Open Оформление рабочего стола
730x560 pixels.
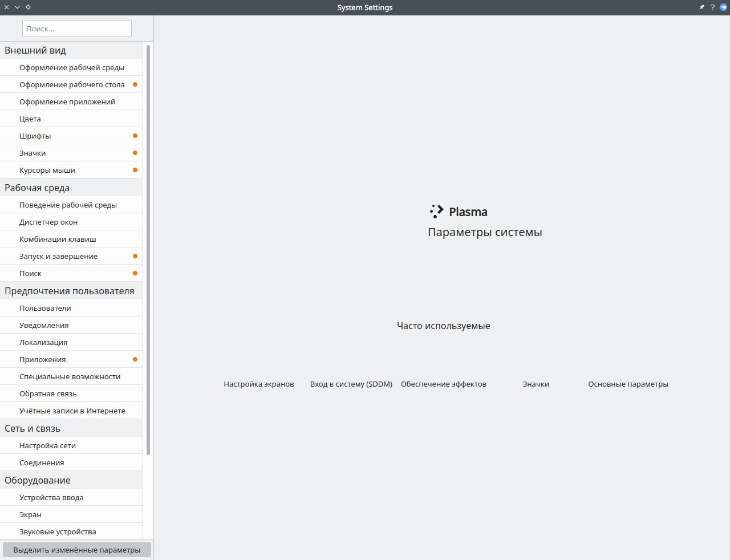click(x=71, y=84)
